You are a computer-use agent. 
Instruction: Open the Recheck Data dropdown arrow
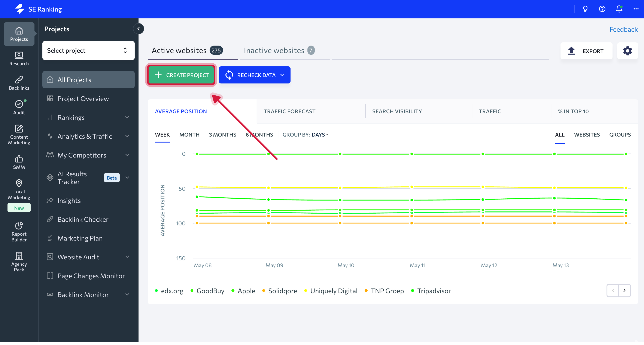(x=282, y=75)
